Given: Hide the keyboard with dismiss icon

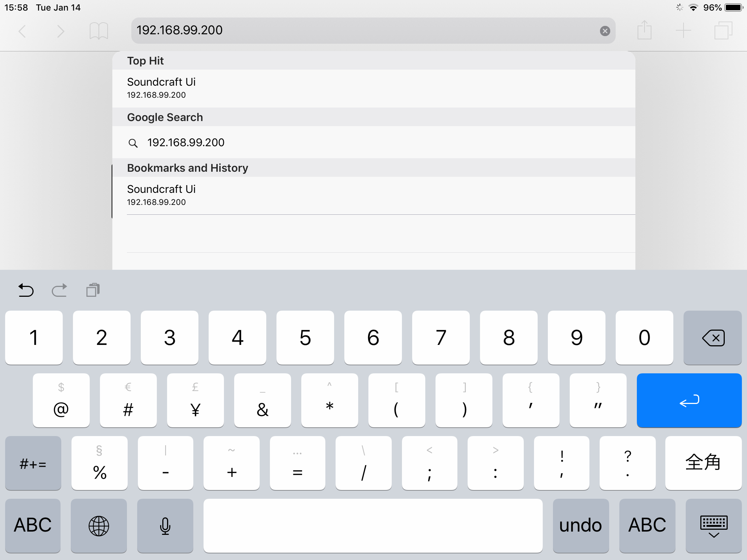Looking at the screenshot, I should pyautogui.click(x=714, y=526).
